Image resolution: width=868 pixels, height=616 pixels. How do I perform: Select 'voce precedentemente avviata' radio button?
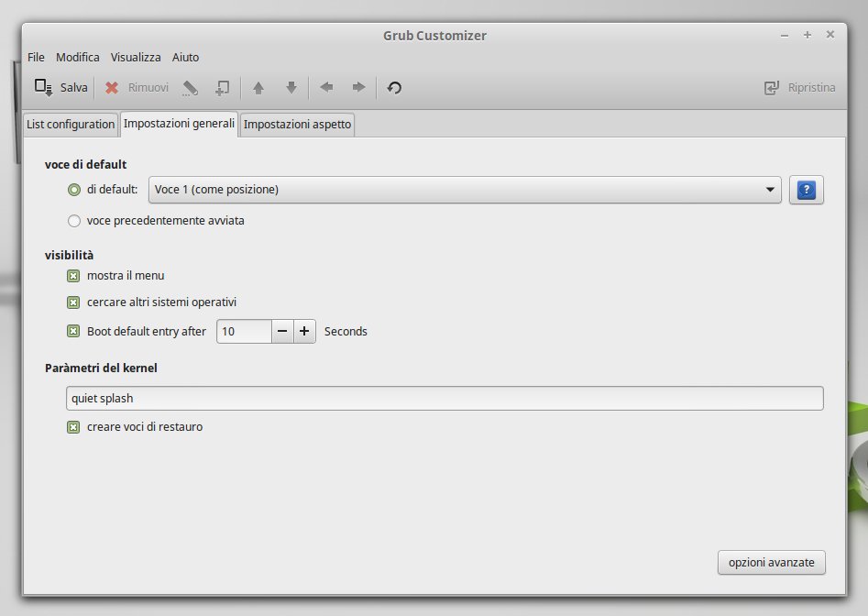coord(73,221)
